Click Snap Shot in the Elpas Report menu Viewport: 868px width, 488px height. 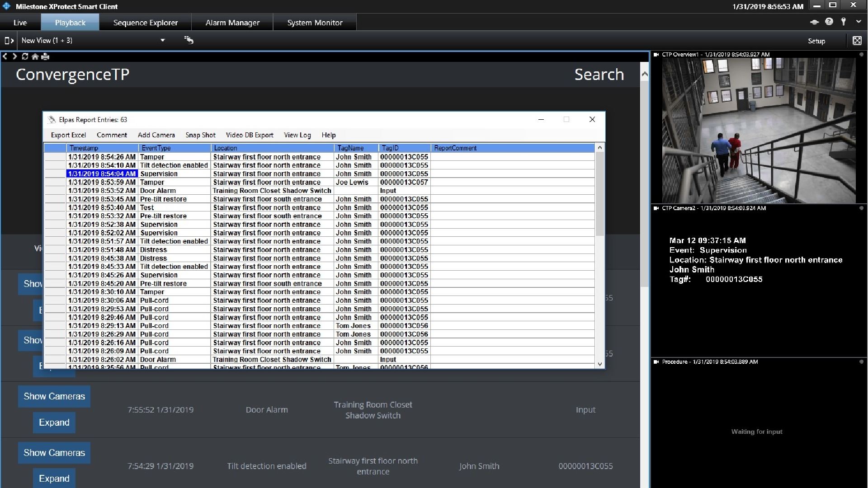200,135
